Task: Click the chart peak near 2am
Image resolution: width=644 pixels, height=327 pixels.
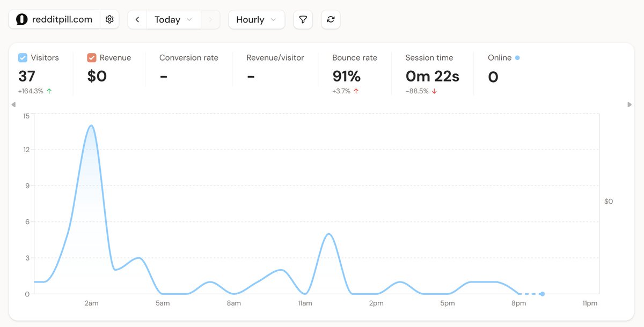Action: click(91, 125)
